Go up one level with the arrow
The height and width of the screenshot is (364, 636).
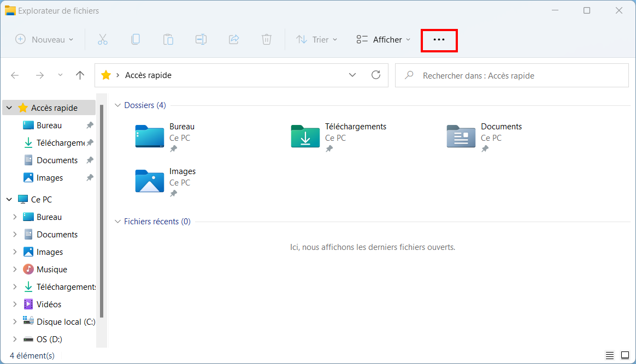tap(80, 75)
